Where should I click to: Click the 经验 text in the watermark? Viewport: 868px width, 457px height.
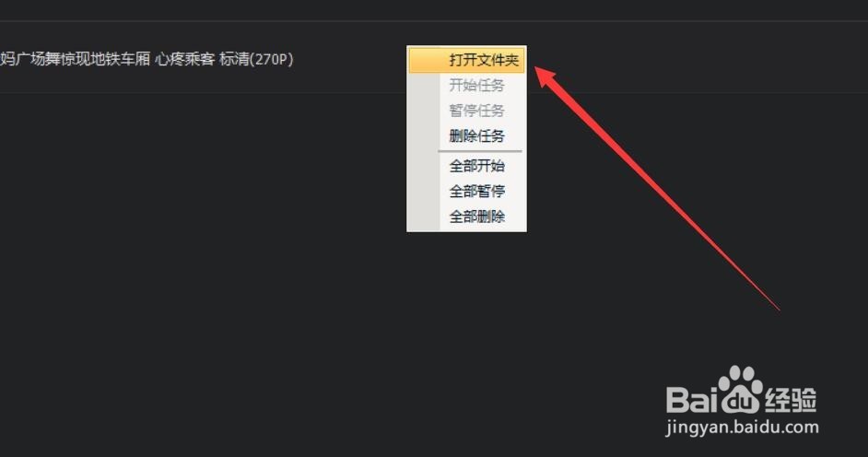tap(791, 400)
